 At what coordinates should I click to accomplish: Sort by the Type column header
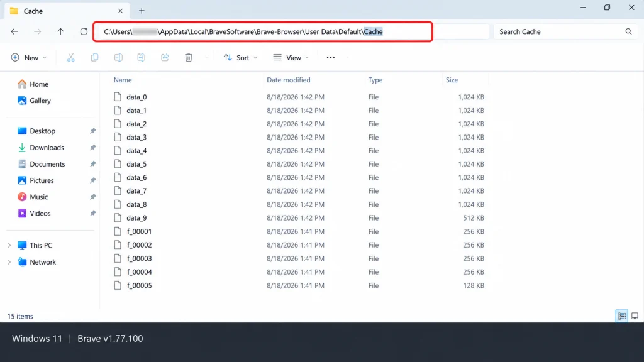(375, 80)
